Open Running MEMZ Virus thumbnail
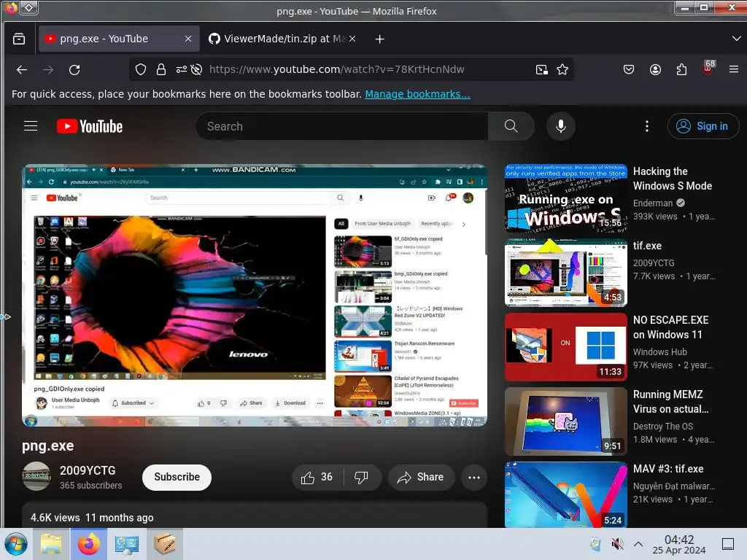The height and width of the screenshot is (560, 747). [565, 421]
